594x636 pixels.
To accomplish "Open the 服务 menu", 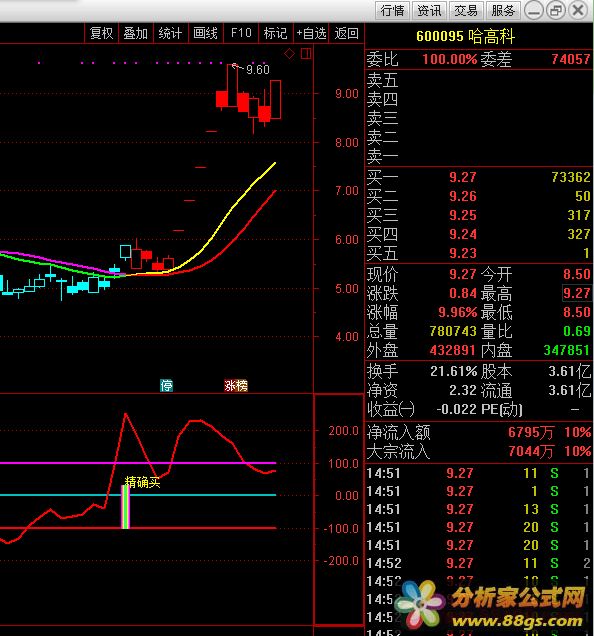I will [x=502, y=10].
